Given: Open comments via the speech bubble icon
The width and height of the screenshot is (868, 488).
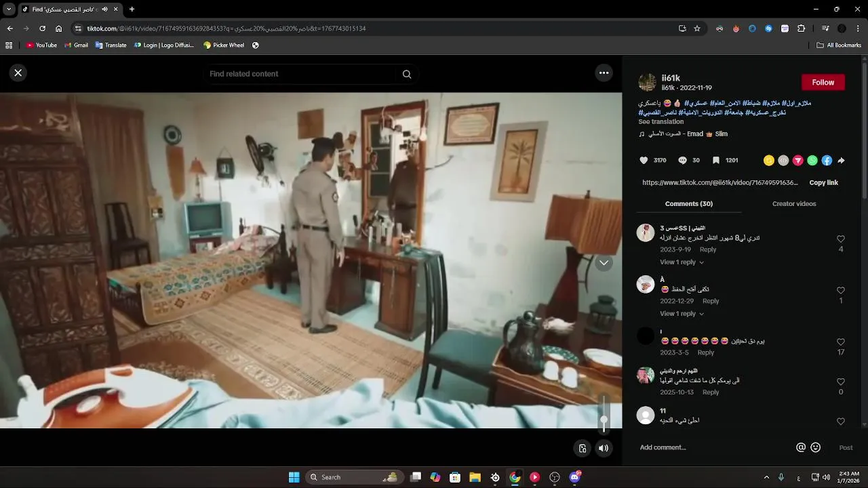Looking at the screenshot, I should pyautogui.click(x=682, y=161).
